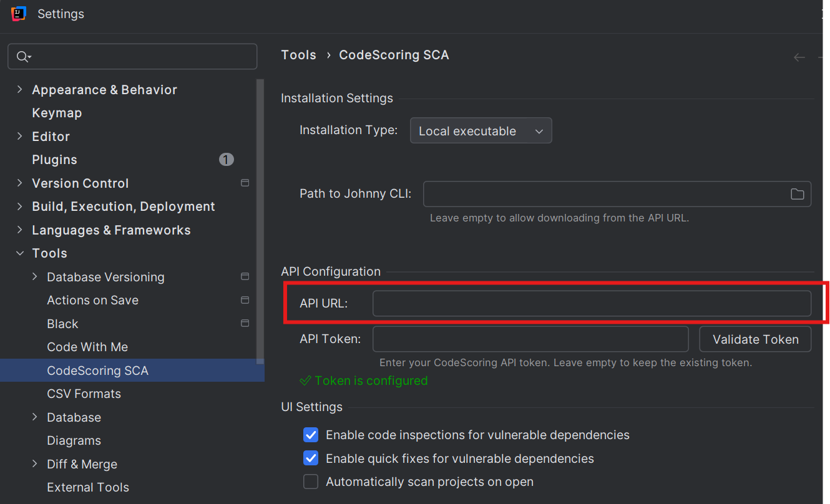Disable code inspections for vulnerable dependencies

311,435
